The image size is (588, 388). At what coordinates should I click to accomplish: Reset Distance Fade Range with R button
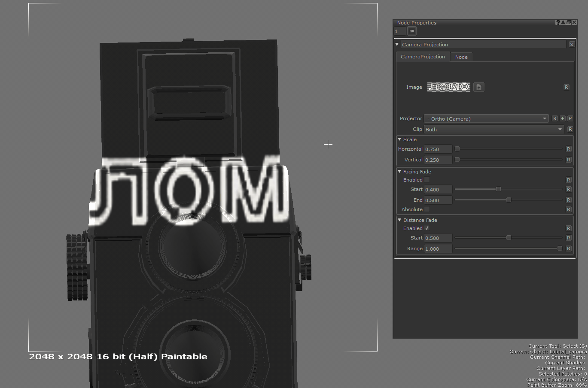pyautogui.click(x=568, y=249)
